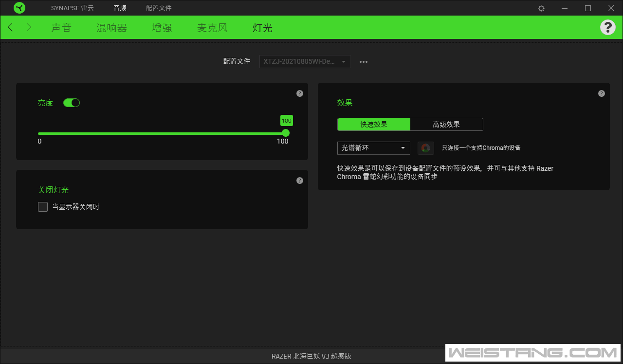Open the 配置文件 profile dropdown
The height and width of the screenshot is (364, 623).
305,62
